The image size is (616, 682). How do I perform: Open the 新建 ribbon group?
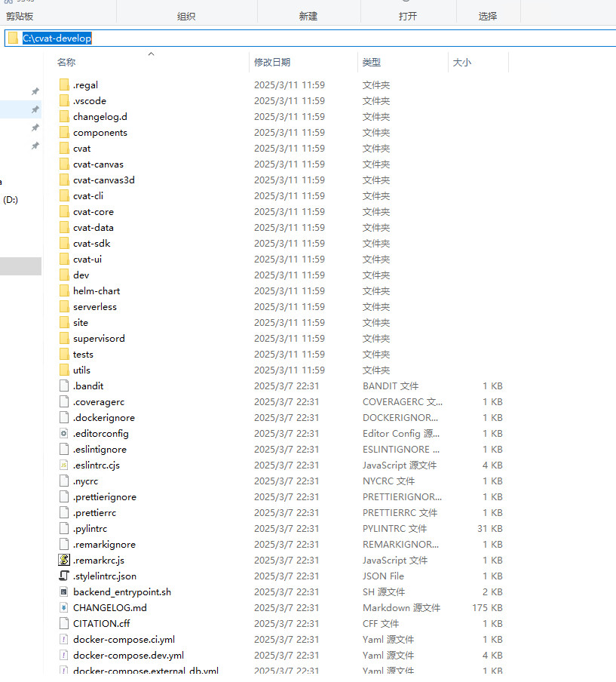point(308,16)
